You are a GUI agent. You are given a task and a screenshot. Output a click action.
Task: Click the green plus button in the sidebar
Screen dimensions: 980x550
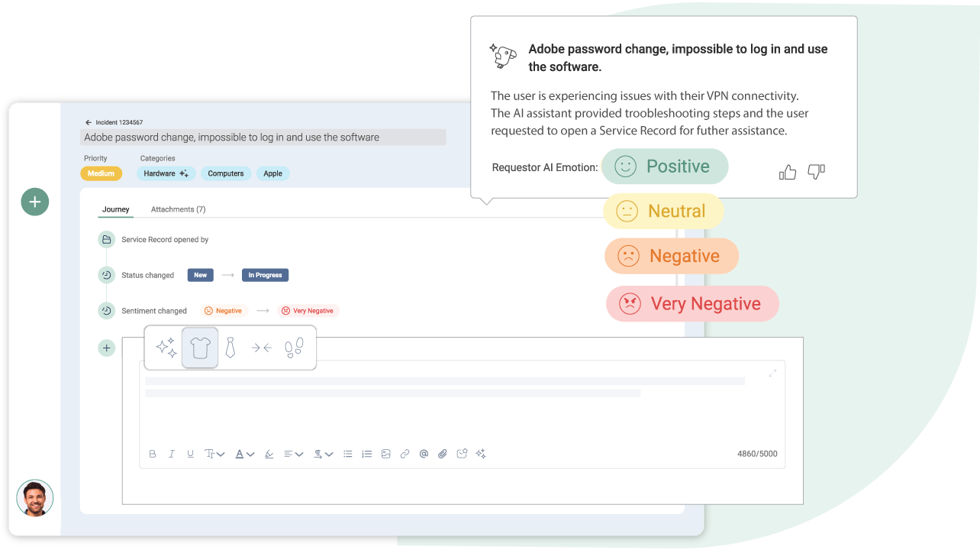pos(35,202)
